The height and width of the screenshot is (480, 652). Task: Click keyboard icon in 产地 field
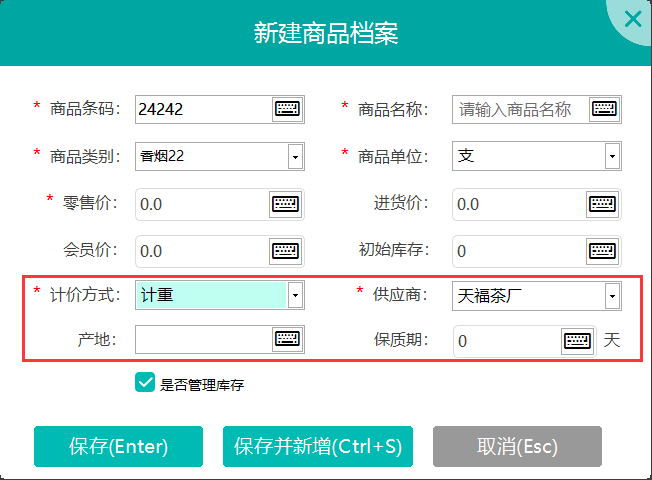(x=287, y=340)
